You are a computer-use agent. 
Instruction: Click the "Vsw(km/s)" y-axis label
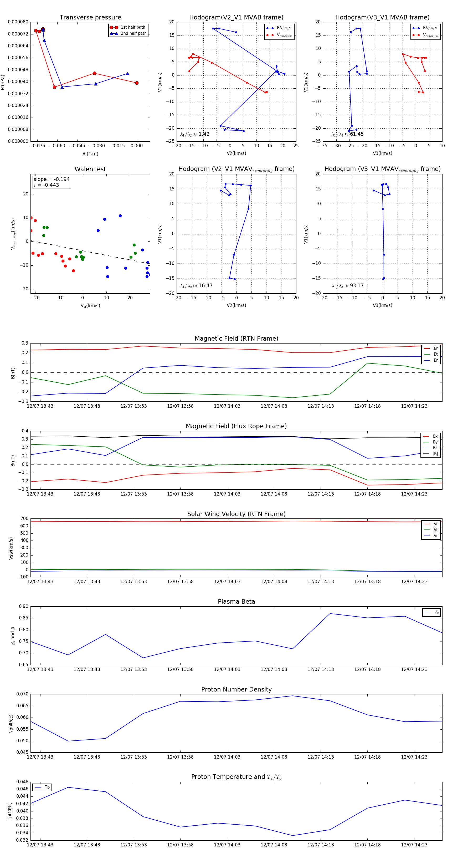(11, 548)
